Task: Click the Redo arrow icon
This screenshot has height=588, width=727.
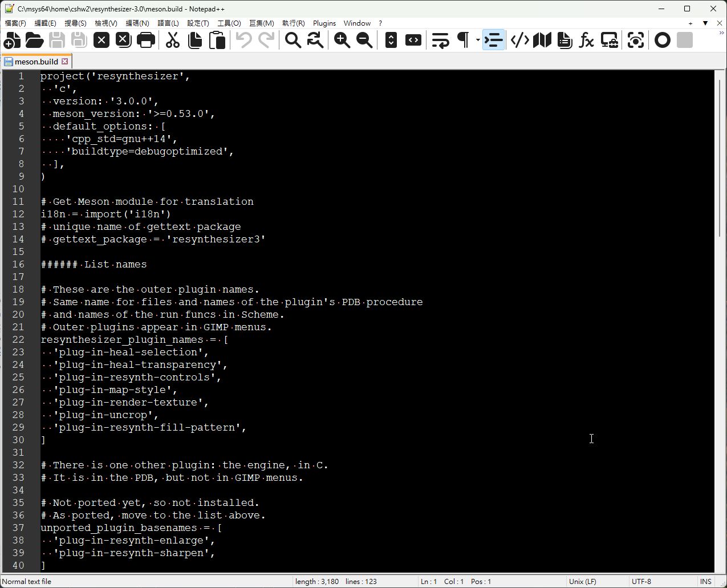Action: (266, 40)
